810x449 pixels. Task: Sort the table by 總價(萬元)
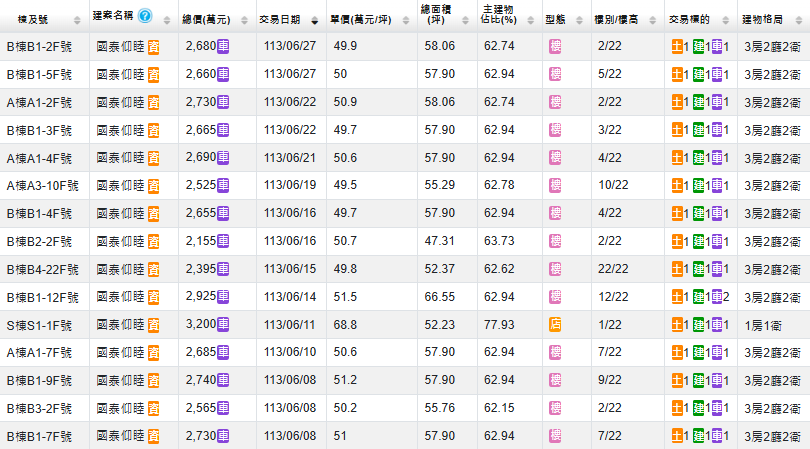(x=244, y=20)
